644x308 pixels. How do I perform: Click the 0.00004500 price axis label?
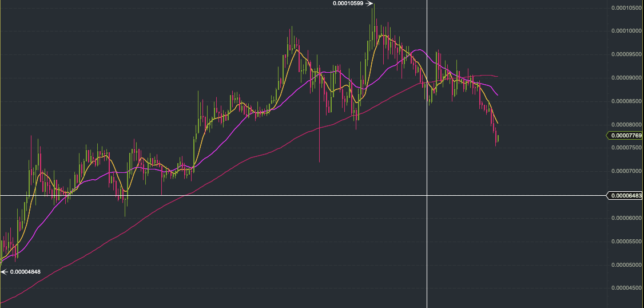click(x=626, y=289)
